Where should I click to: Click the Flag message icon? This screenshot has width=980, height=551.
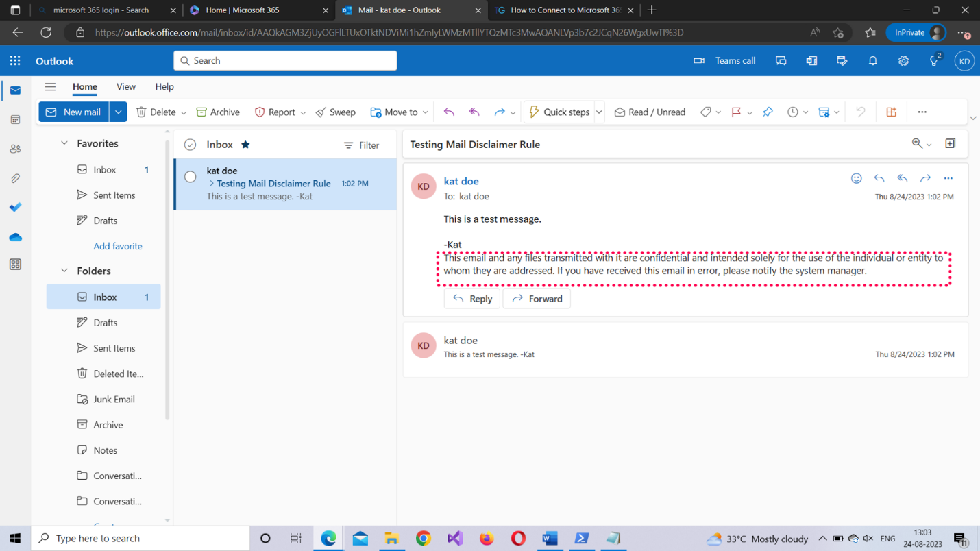click(736, 112)
